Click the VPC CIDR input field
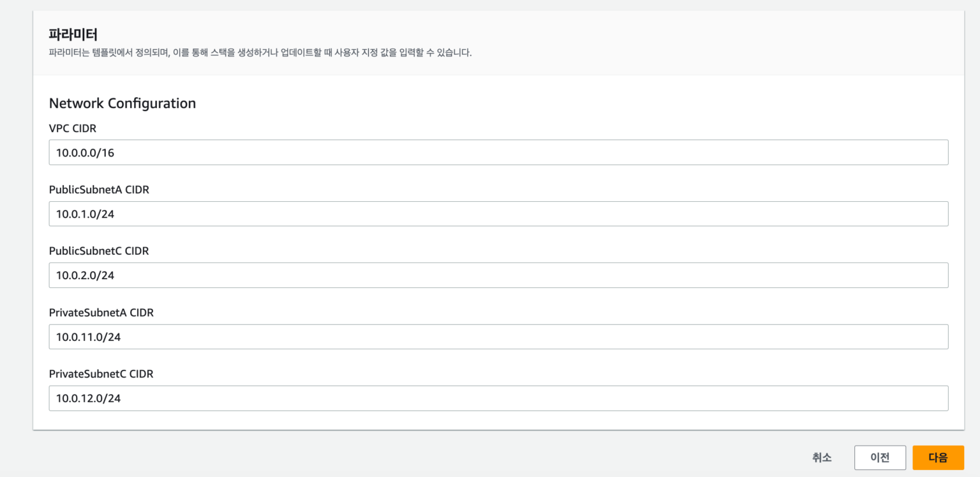 tap(498, 153)
